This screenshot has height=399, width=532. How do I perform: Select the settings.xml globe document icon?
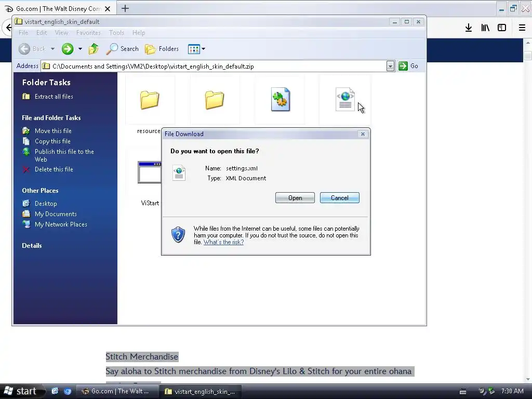coord(345,99)
